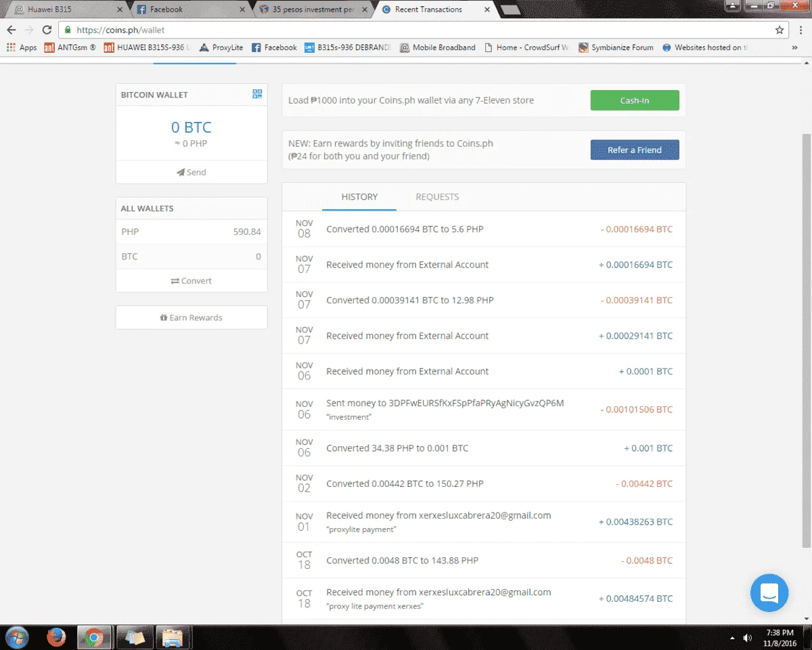This screenshot has width=812, height=650.
Task: Close the 35 pesos investment tab
Action: 365,9
